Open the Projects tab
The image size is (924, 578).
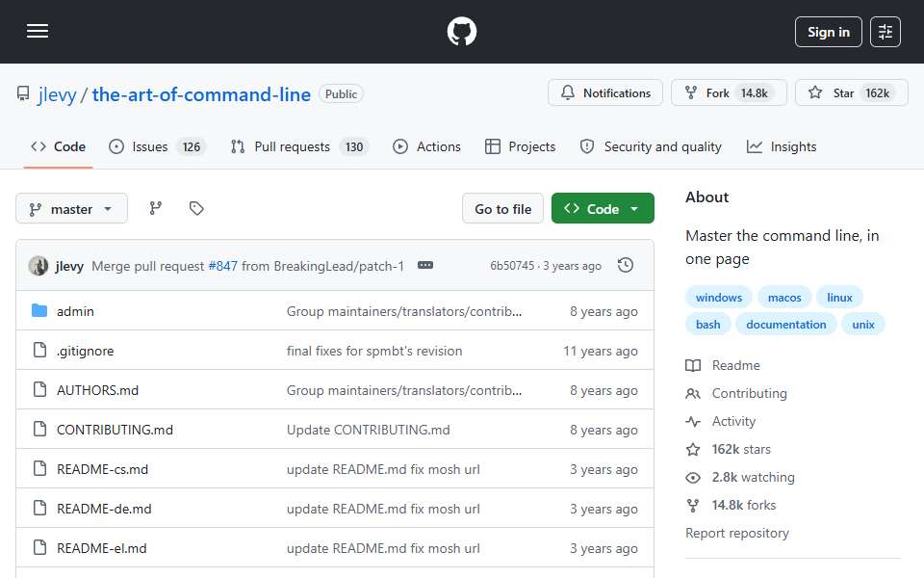(520, 146)
